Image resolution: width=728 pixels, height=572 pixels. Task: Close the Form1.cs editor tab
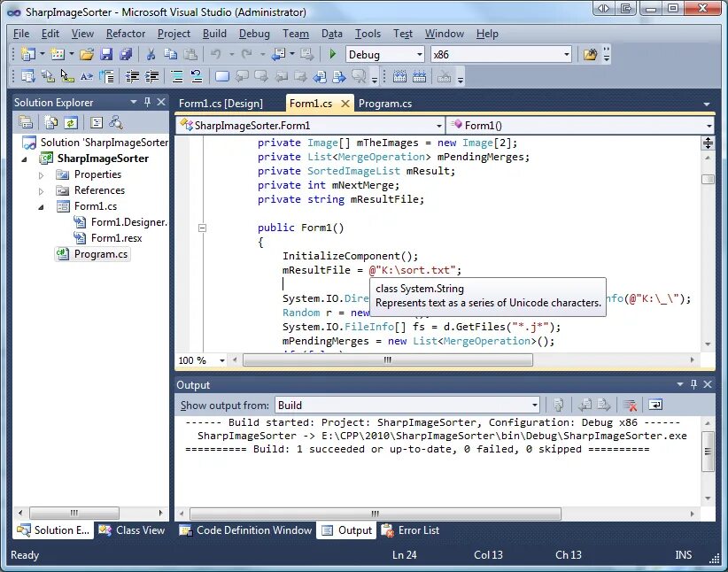click(345, 104)
